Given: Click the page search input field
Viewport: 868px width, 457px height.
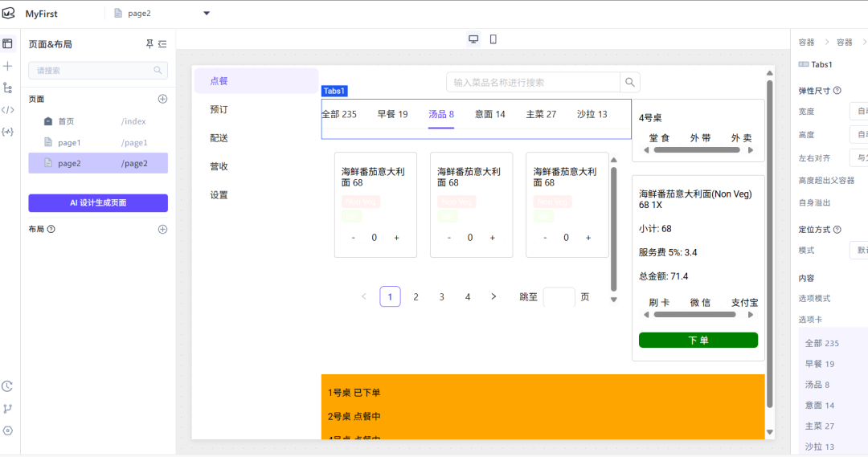Looking at the screenshot, I should pos(98,70).
